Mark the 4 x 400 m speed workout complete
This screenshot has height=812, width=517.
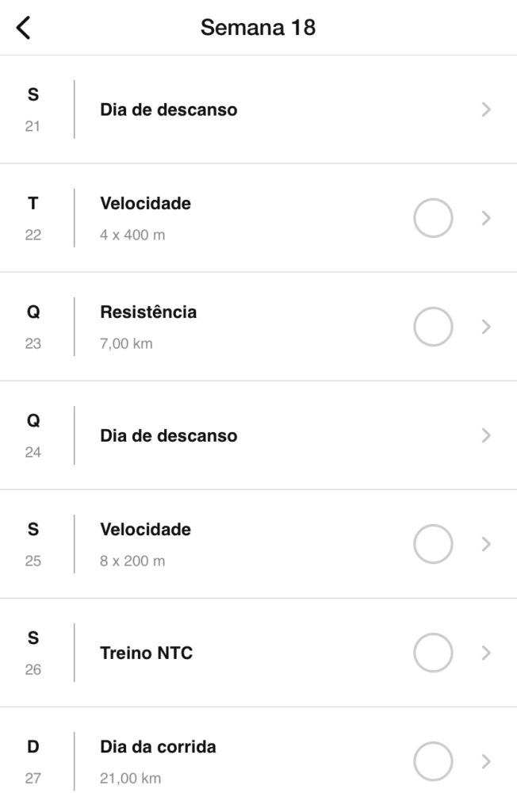(434, 218)
